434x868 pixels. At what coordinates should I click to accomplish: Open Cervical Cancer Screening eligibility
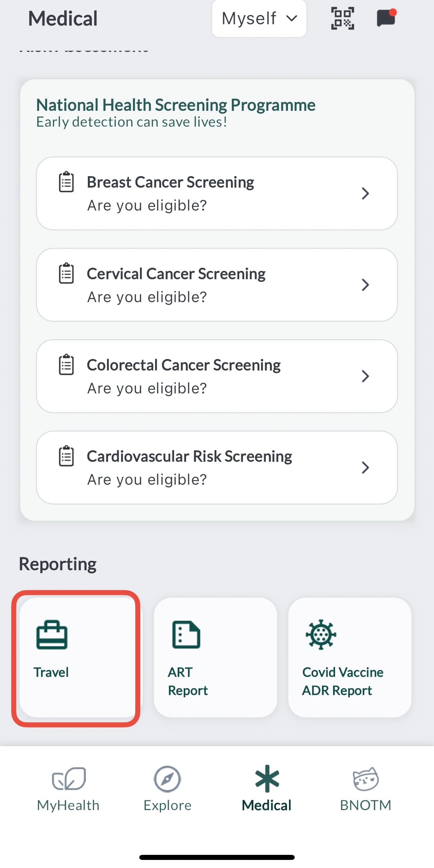click(147, 297)
